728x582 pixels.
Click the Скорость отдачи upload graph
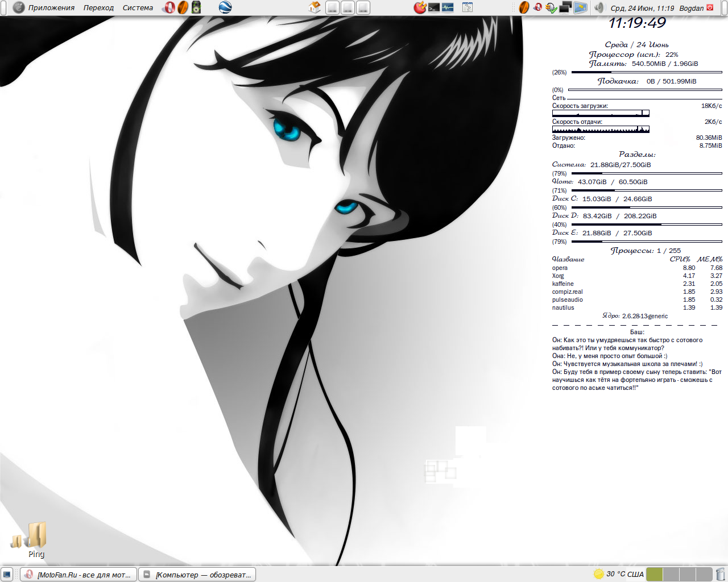coord(601,129)
